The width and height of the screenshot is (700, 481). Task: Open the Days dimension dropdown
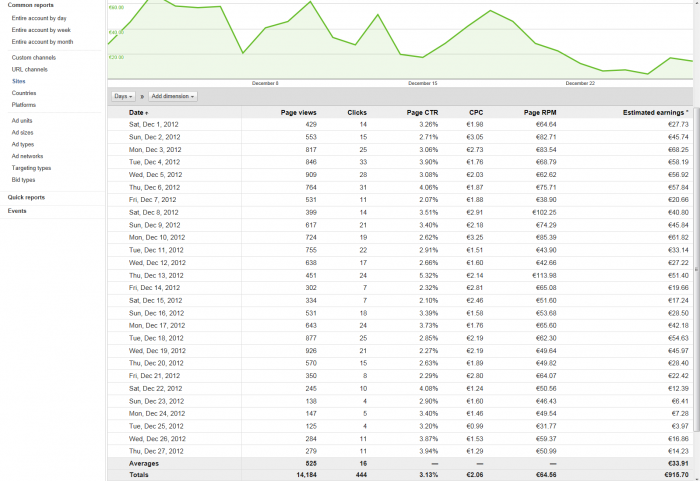coord(123,96)
